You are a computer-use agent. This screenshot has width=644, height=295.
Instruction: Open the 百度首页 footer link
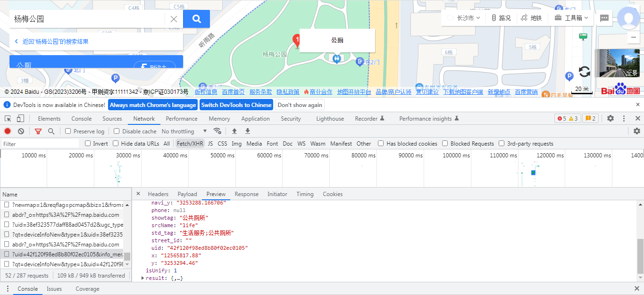pyautogui.click(x=234, y=92)
